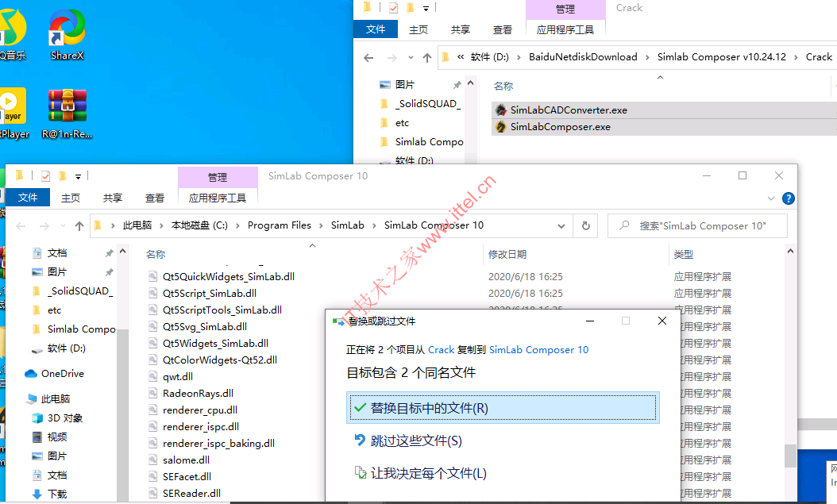837x504 pixels.
Task: Open 文件 menu in SimLab Composer 10 window
Action: click(x=28, y=198)
